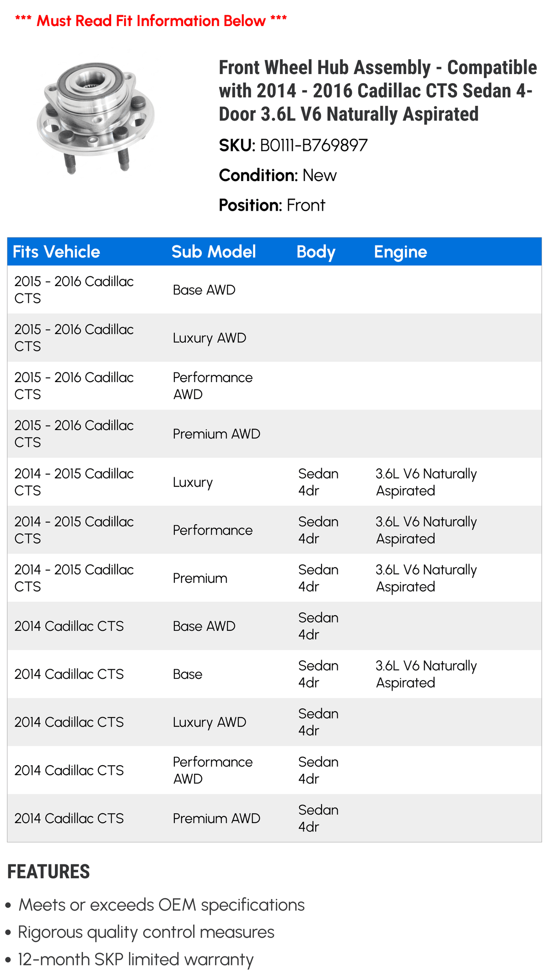
Task: Click the 2014 Cadillac CTS Base row
Action: click(274, 674)
